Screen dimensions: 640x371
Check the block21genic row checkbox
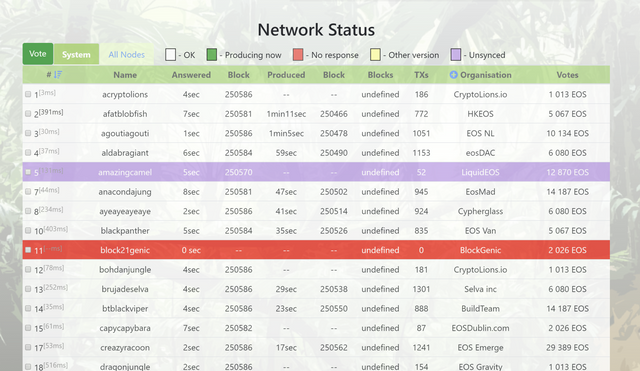coord(28,250)
